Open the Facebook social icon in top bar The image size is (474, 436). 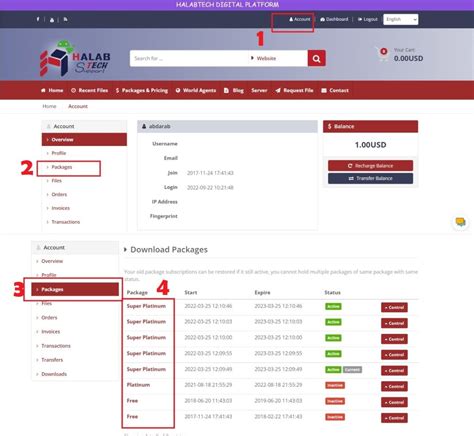(x=38, y=19)
